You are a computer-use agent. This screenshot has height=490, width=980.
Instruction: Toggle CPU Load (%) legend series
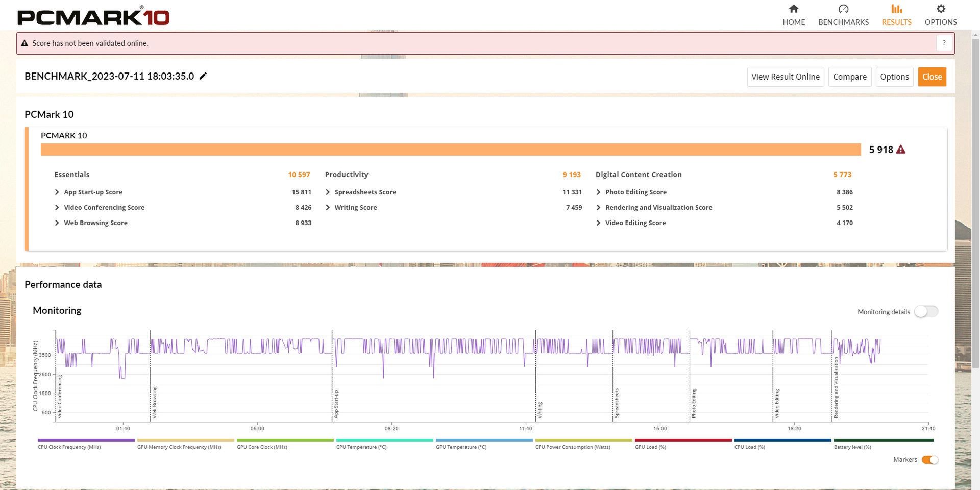[x=782, y=444]
